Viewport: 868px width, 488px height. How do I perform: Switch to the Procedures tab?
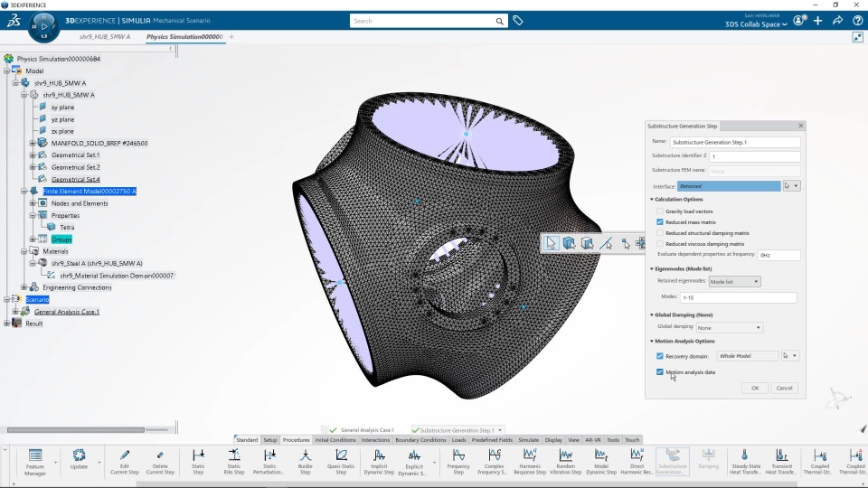[297, 440]
